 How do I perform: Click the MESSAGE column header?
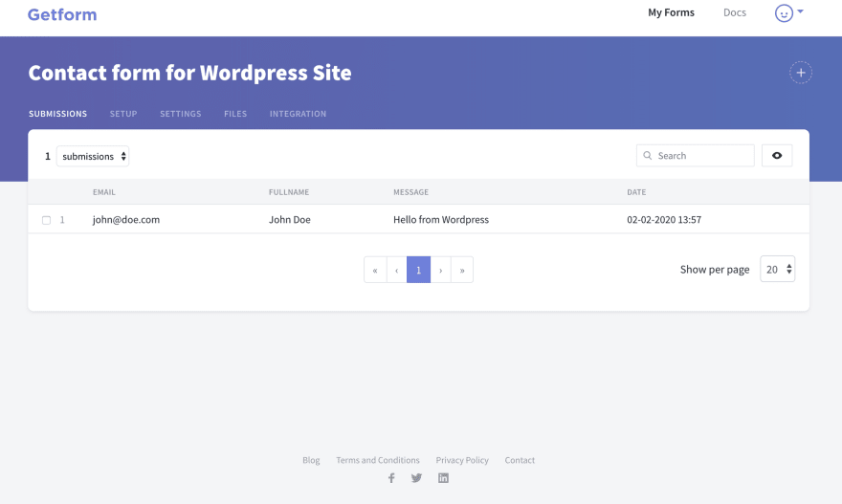point(410,192)
